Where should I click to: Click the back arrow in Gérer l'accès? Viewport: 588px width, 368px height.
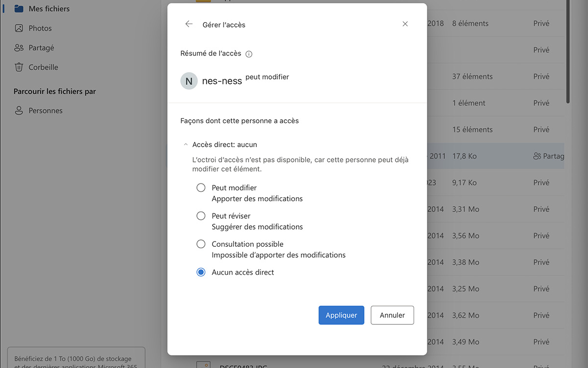189,24
